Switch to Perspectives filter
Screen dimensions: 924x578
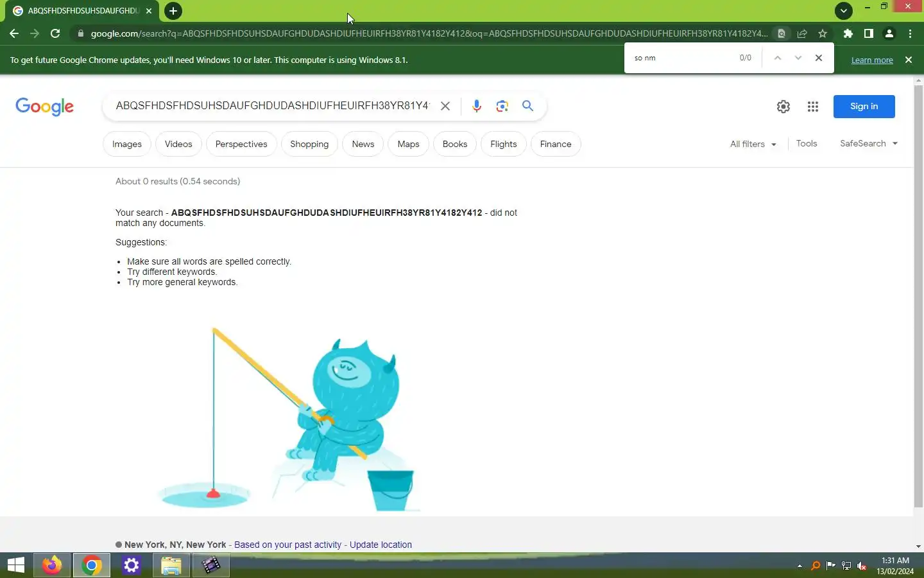coord(241,144)
